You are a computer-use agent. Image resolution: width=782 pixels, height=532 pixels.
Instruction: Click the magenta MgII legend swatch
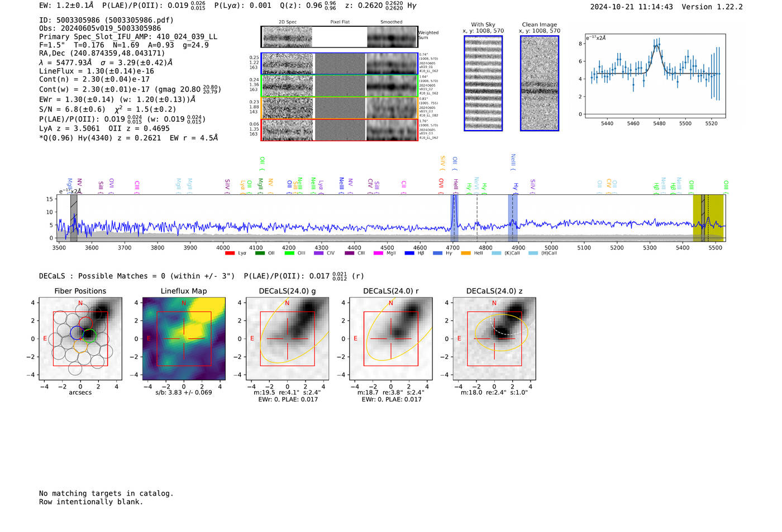379,253
